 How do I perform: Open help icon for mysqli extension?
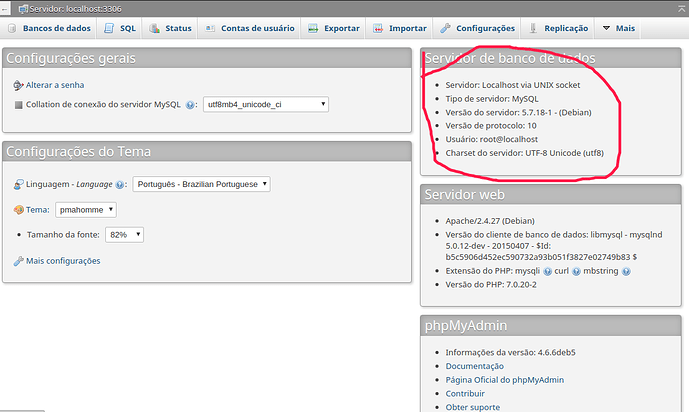point(548,271)
